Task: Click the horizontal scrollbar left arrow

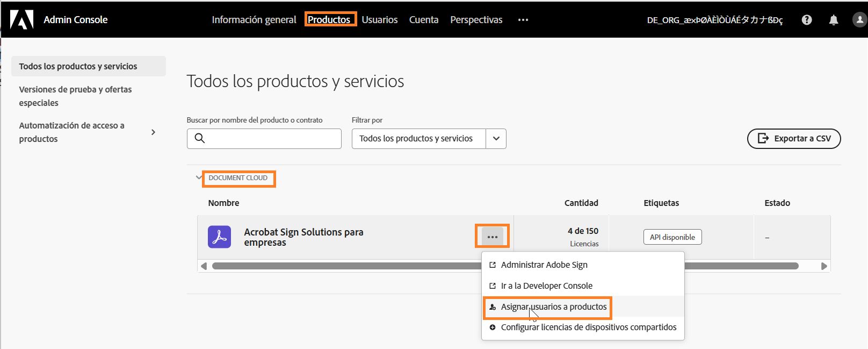Action: pos(204,266)
